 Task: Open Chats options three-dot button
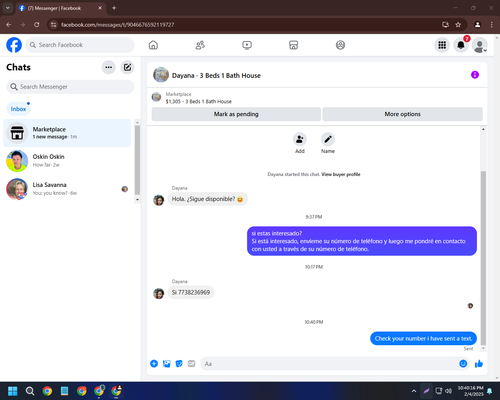click(109, 67)
